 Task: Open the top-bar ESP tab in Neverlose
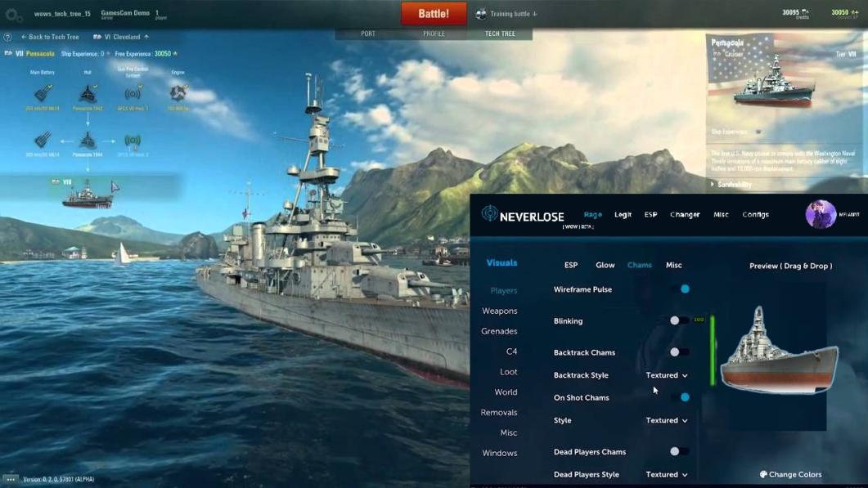click(650, 215)
